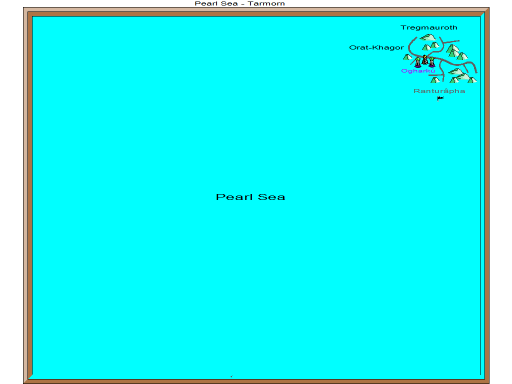Click the wooden frame border on the left side
Image resolution: width=512 pixels, height=384 pixels.
28,197
